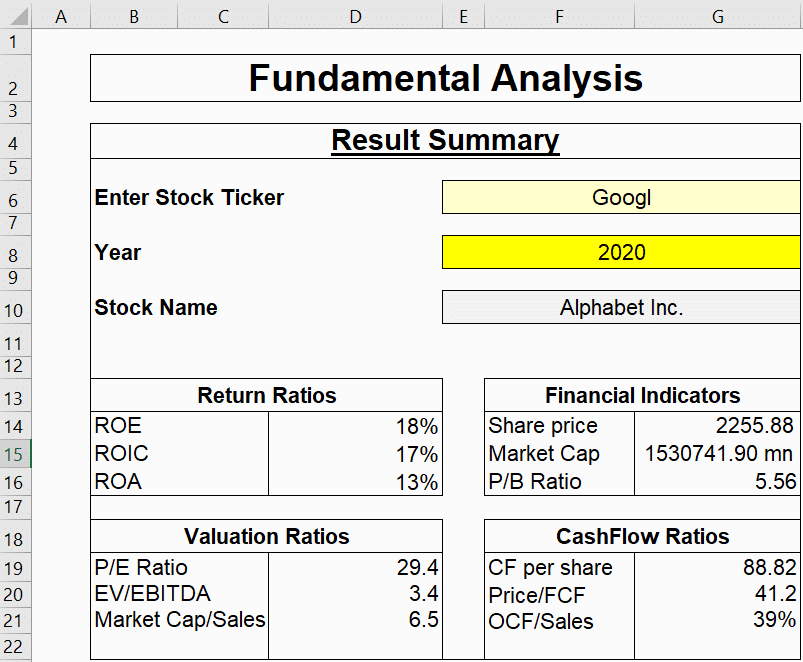Click the yellow 2020 year cell

(621, 252)
